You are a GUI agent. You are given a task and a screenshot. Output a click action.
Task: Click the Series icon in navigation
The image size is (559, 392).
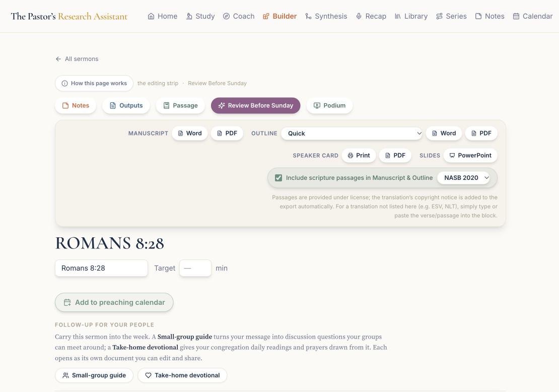(x=439, y=16)
